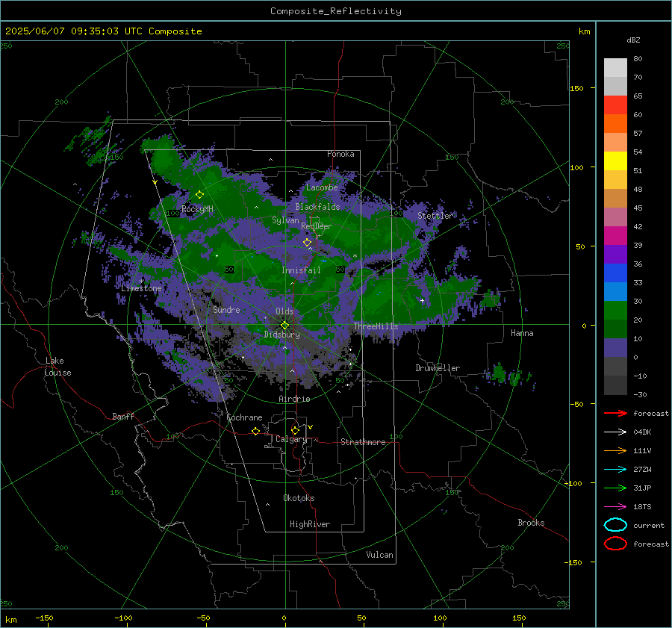The width and height of the screenshot is (672, 628).
Task: Click the 27ZW legend label
Action: coord(642,469)
